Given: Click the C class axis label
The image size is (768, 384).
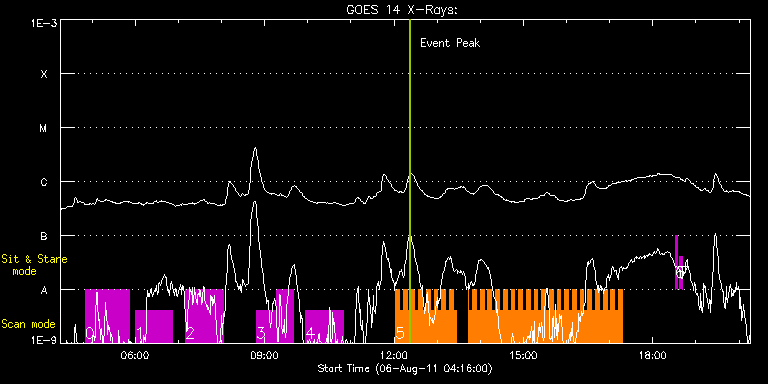Looking at the screenshot, I should pos(44,182).
